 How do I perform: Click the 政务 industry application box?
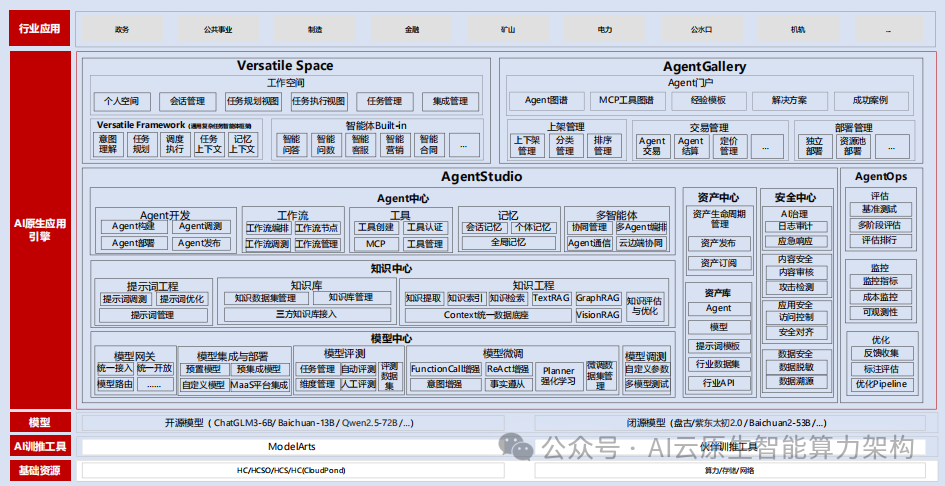122,29
